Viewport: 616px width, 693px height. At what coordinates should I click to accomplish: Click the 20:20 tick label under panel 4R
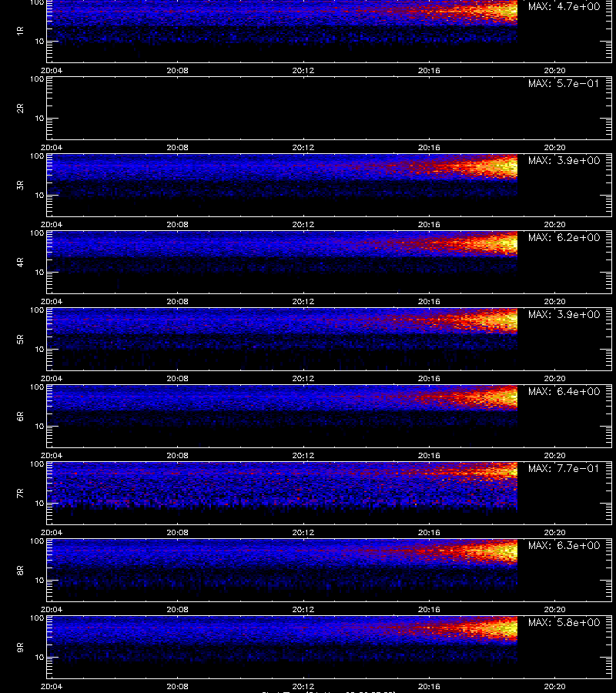pos(554,301)
